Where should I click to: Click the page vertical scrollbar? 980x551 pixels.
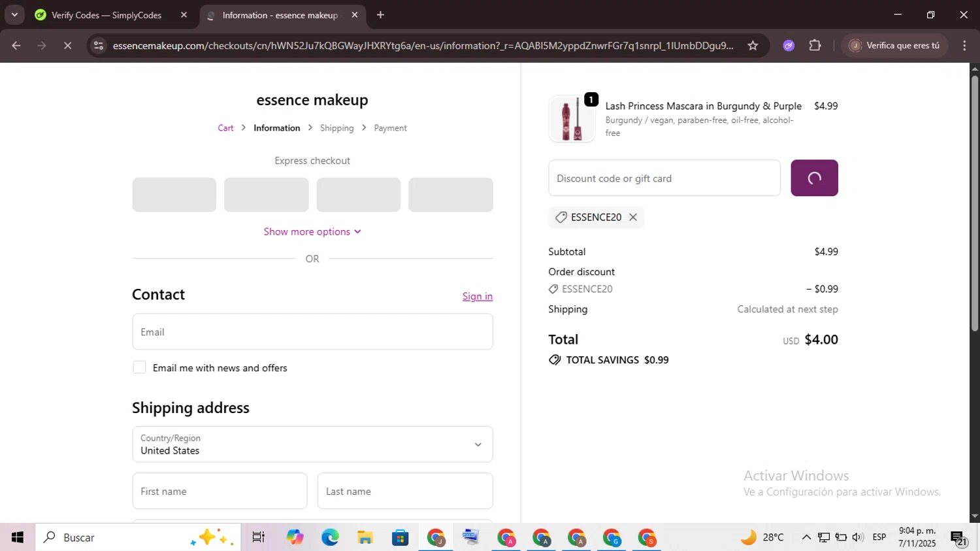coord(975,203)
